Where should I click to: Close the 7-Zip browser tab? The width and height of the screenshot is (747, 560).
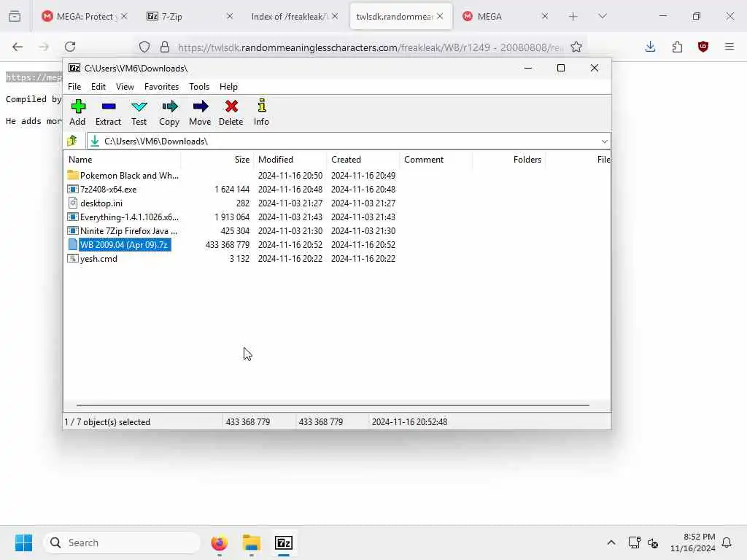230,16
